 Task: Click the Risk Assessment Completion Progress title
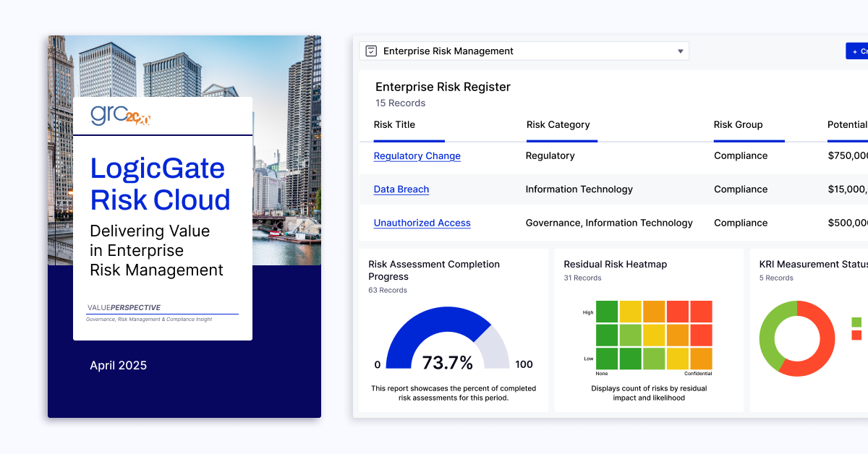[x=434, y=270]
